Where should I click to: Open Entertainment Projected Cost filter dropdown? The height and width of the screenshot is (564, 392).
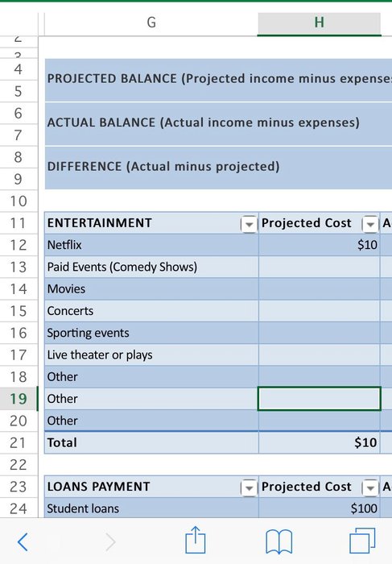tap(370, 225)
